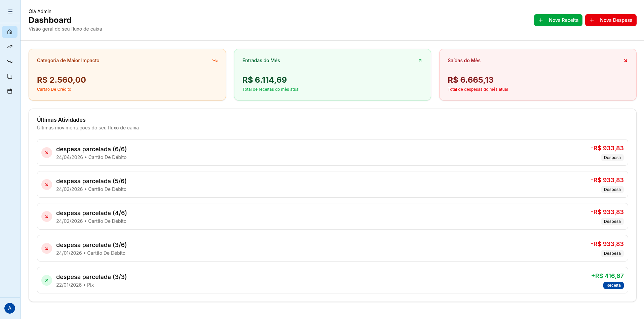Click the Admin avatar circle
Viewport: 644px width, 319px height.
click(x=10, y=308)
